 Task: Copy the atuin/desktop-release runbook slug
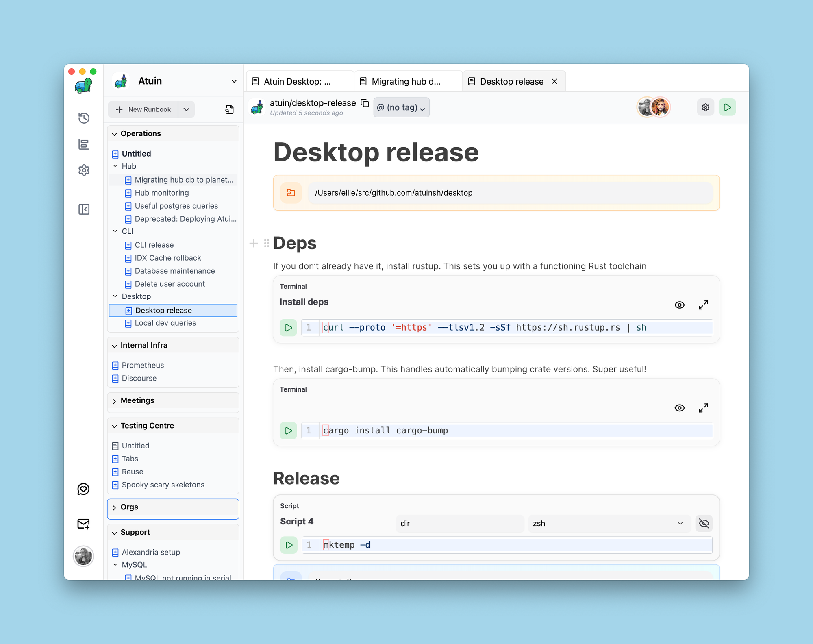point(365,103)
